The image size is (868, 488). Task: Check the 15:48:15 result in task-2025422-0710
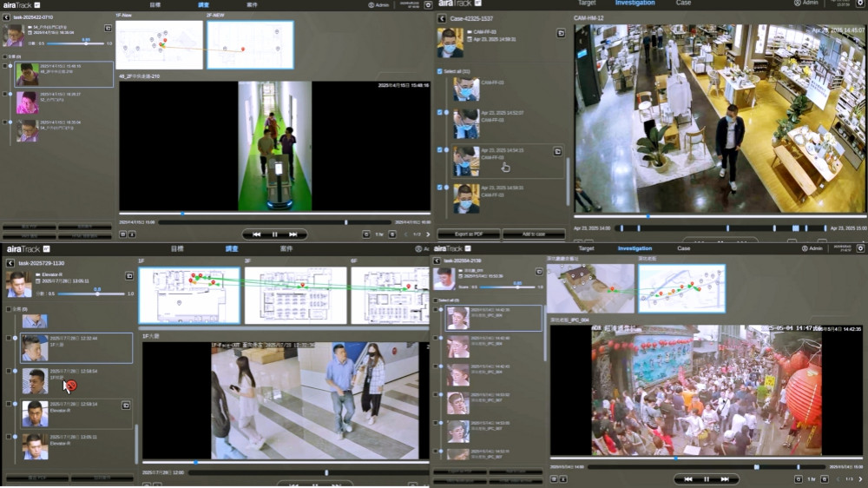(10, 66)
